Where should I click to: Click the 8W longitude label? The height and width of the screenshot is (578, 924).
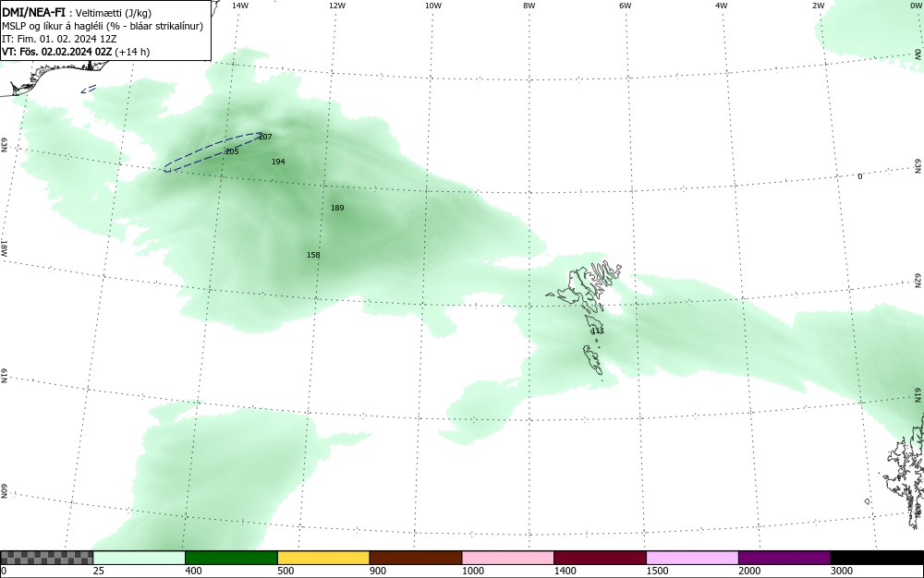point(529,6)
